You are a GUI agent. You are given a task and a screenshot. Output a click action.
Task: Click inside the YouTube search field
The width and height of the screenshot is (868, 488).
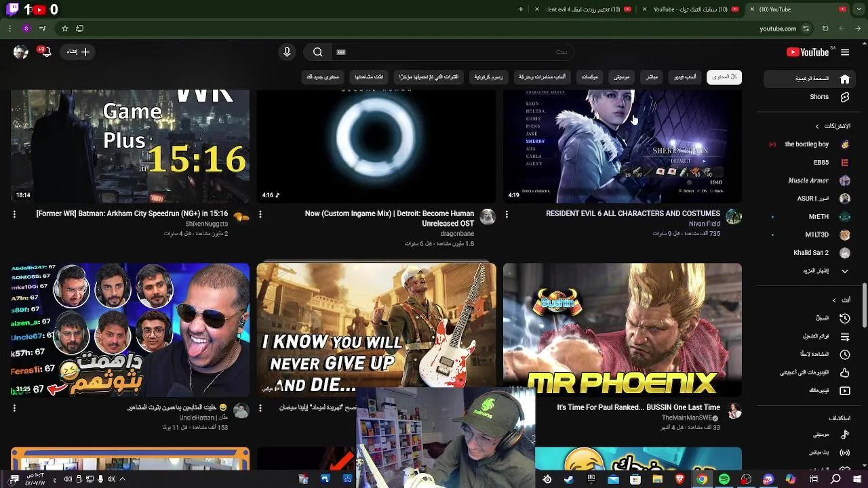(451, 52)
